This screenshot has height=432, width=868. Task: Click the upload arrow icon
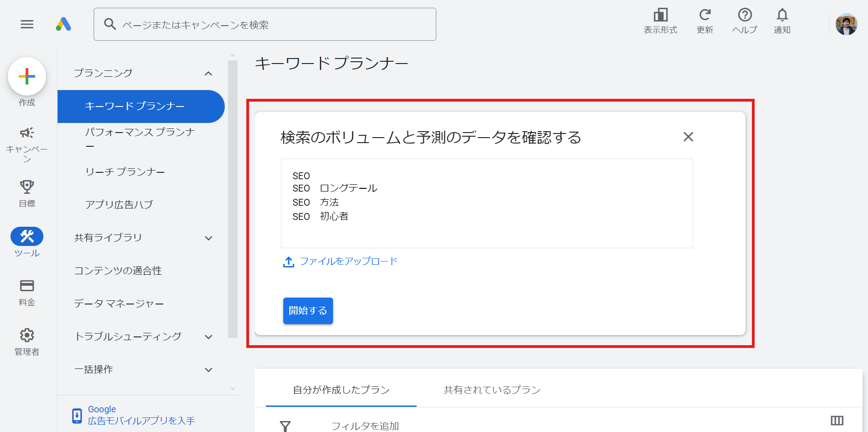(x=289, y=262)
